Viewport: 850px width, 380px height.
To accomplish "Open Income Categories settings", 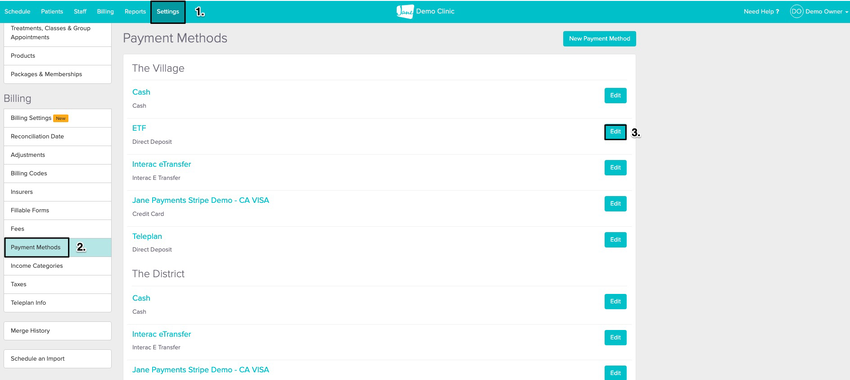I will [57, 266].
